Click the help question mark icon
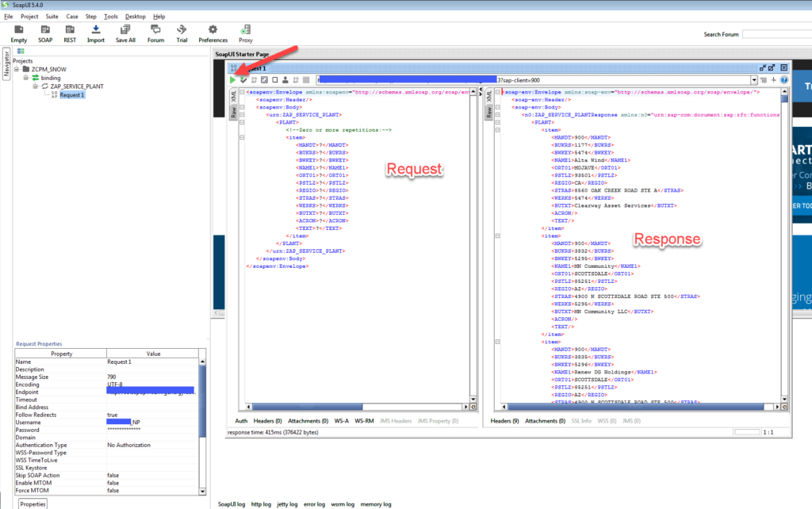812x509 pixels. click(x=784, y=80)
